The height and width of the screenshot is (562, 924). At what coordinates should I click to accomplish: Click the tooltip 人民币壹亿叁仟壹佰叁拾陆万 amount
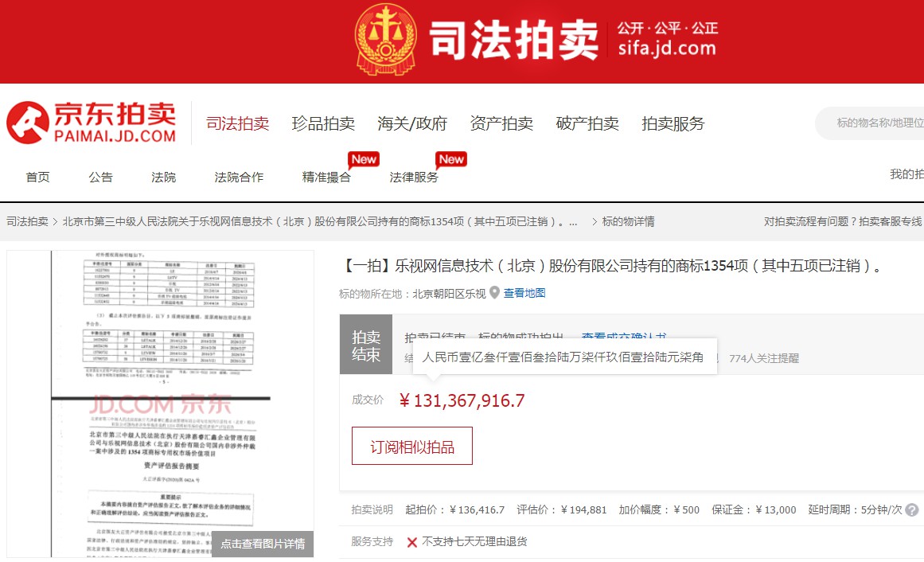coord(563,357)
